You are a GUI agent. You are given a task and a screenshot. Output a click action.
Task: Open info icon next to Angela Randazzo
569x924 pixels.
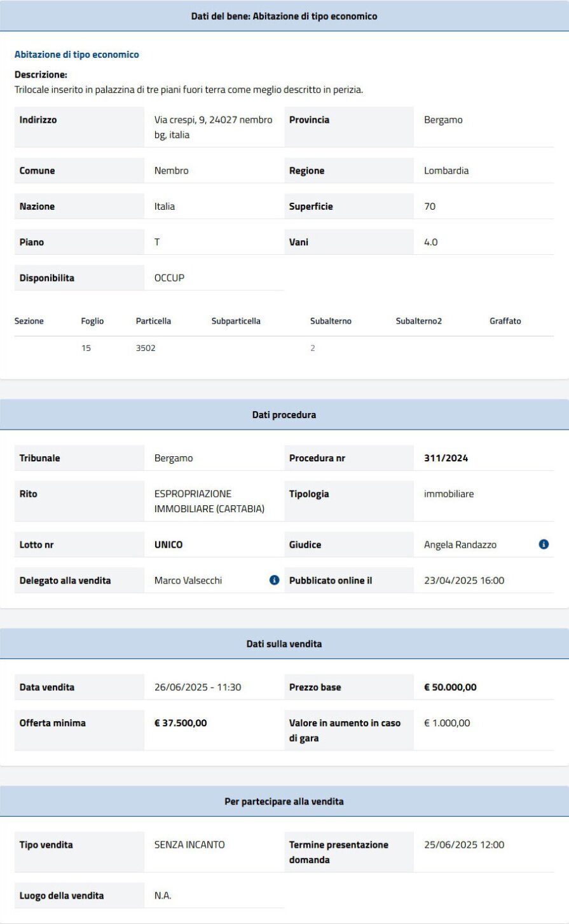[x=544, y=545]
